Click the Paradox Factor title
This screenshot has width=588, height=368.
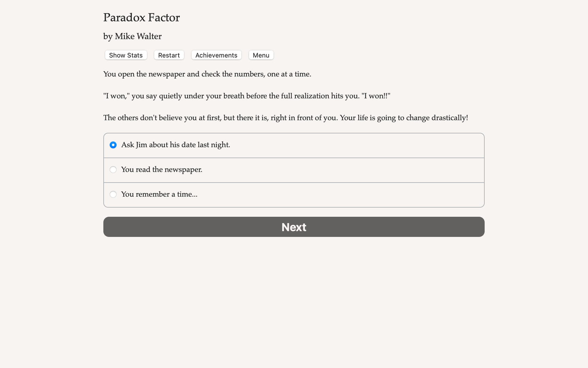tap(142, 17)
